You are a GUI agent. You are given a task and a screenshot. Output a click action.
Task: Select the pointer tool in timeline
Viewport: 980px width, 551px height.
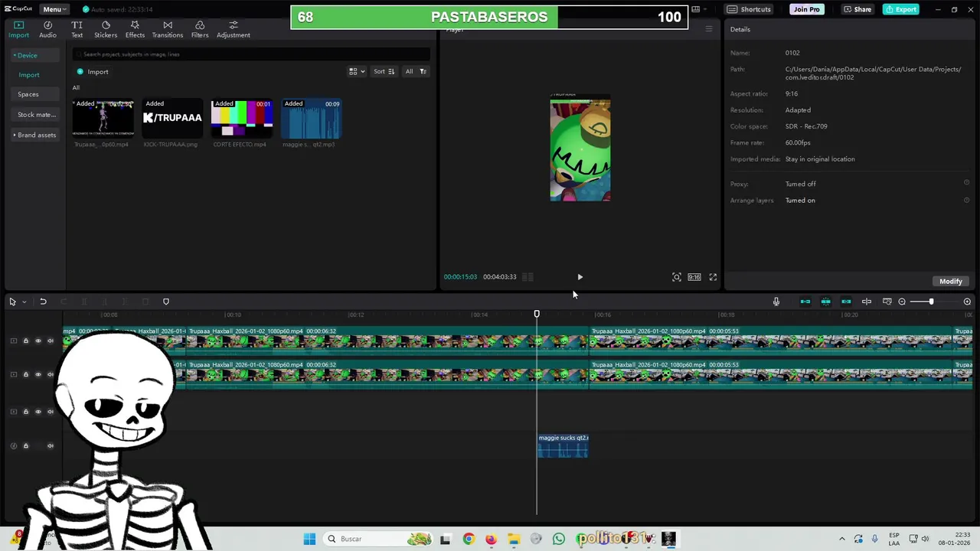[x=12, y=302]
